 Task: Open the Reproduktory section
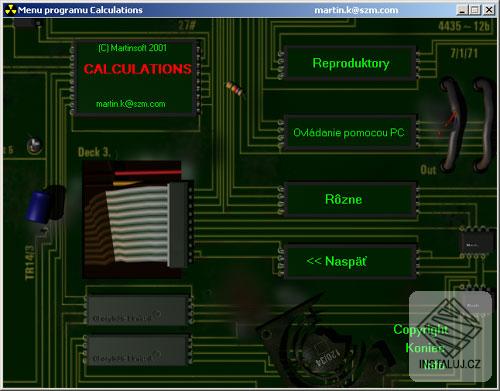[351, 63]
